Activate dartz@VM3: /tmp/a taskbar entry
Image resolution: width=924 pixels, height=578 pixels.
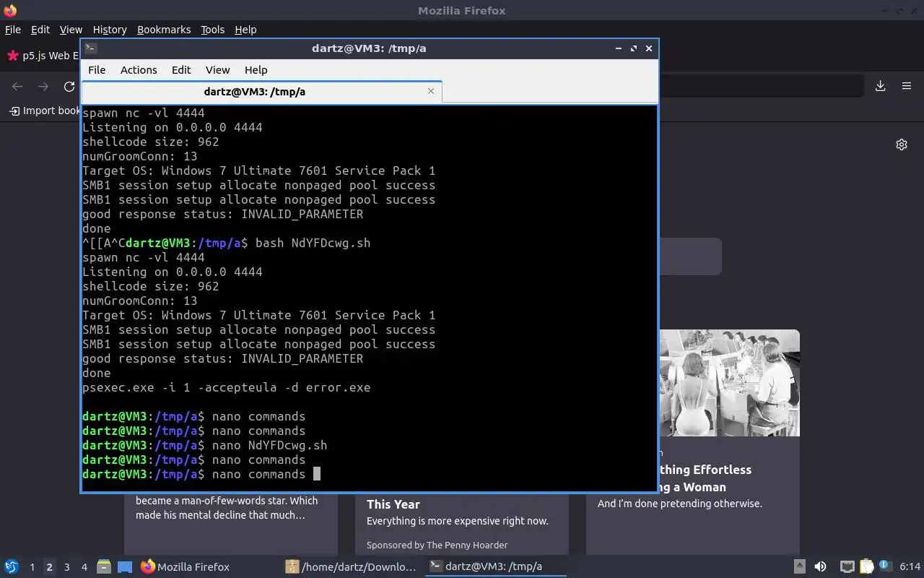coord(495,567)
